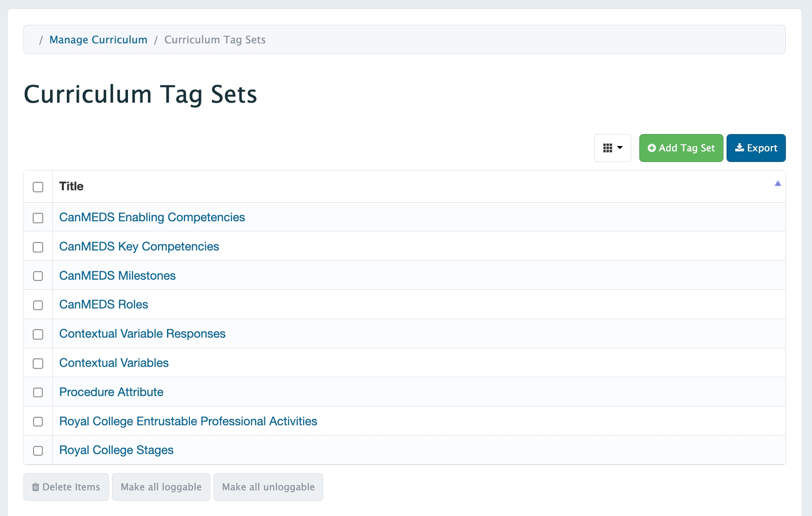This screenshot has height=516, width=812.
Task: Click Make all loggable button
Action: click(x=161, y=487)
